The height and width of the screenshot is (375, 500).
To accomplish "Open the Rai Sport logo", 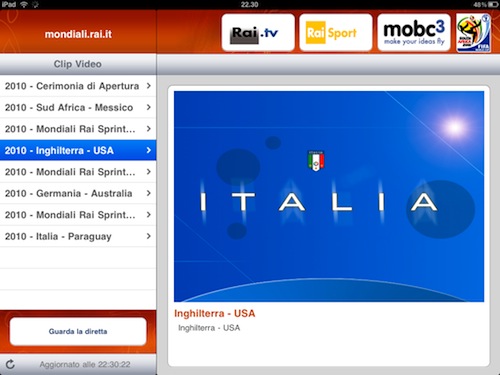I will (336, 33).
